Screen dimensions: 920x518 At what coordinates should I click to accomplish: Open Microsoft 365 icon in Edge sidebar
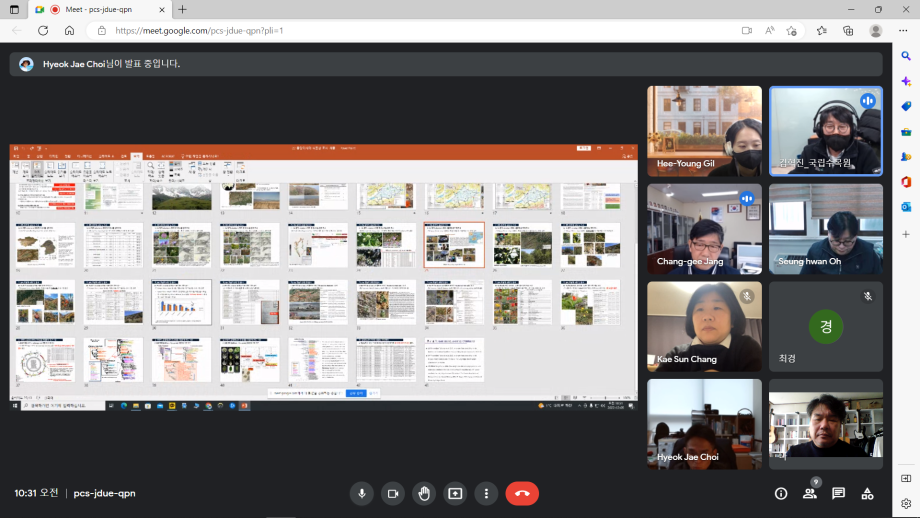coord(906,182)
